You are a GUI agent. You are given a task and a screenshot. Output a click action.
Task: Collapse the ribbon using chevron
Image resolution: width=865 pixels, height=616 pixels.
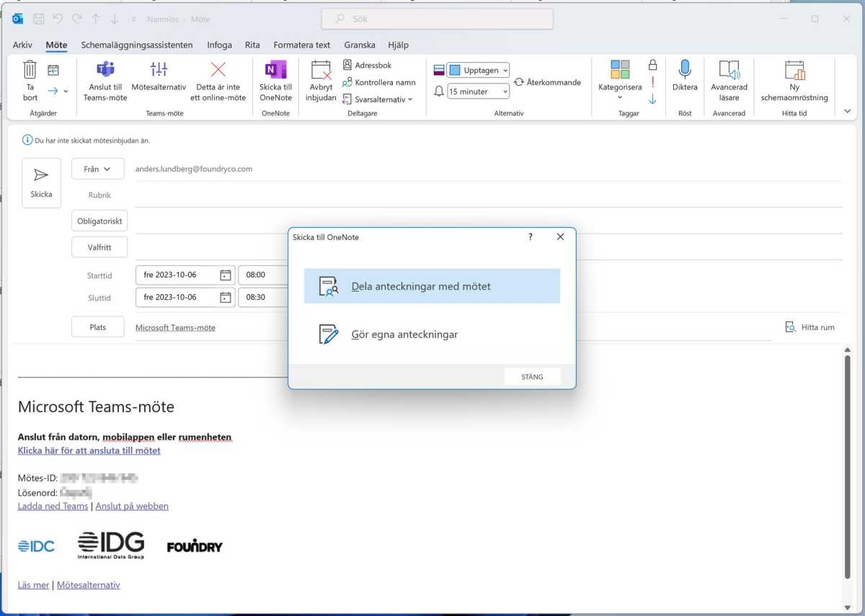click(x=847, y=112)
